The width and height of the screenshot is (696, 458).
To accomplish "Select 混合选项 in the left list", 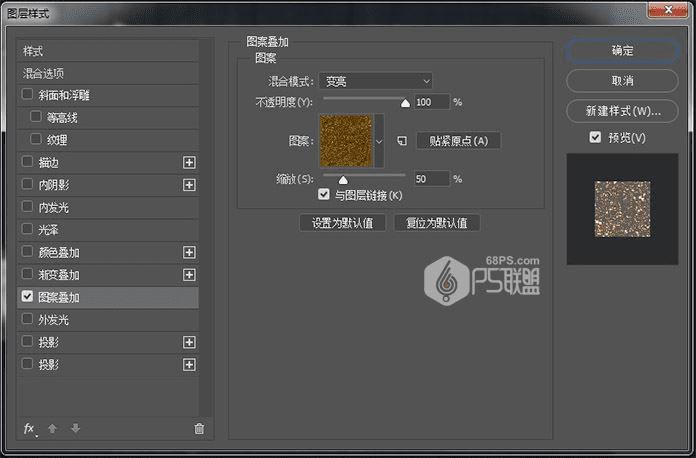I will tap(108, 73).
